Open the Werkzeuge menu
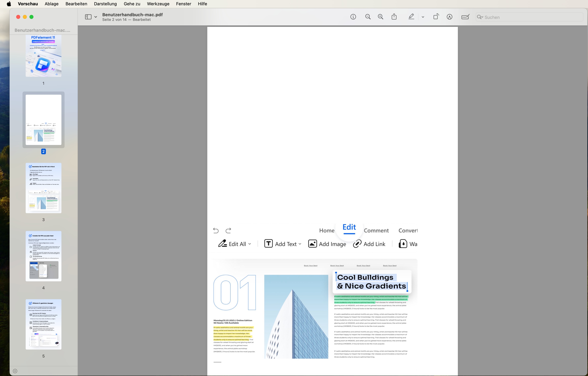Image resolution: width=588 pixels, height=376 pixels. point(158,4)
